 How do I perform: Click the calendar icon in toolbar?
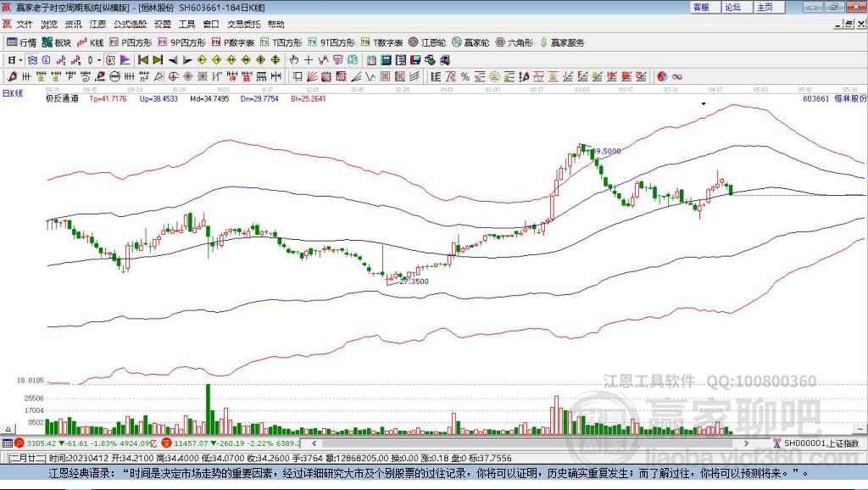coord(370,60)
